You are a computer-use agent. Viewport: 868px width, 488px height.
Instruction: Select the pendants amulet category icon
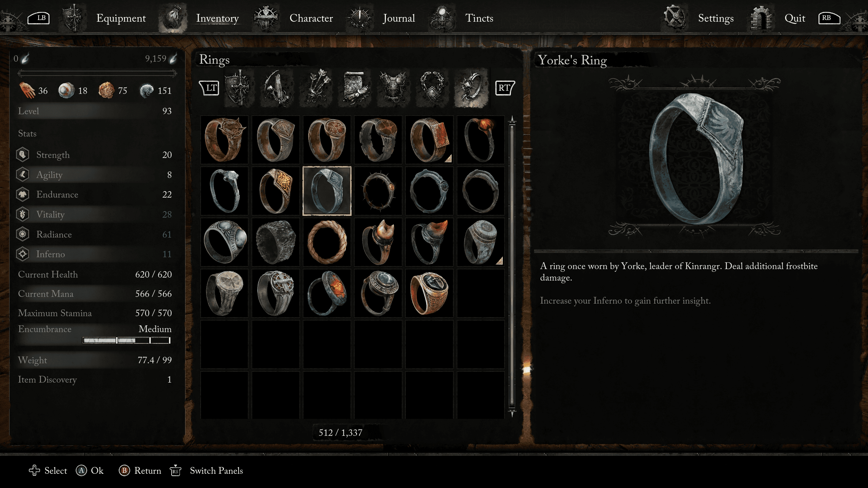(x=432, y=88)
